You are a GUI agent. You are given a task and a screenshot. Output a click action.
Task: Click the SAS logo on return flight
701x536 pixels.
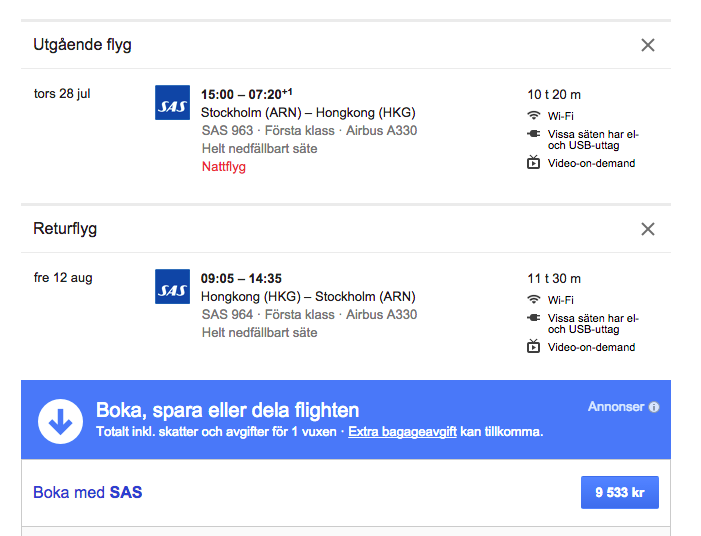pyautogui.click(x=173, y=287)
